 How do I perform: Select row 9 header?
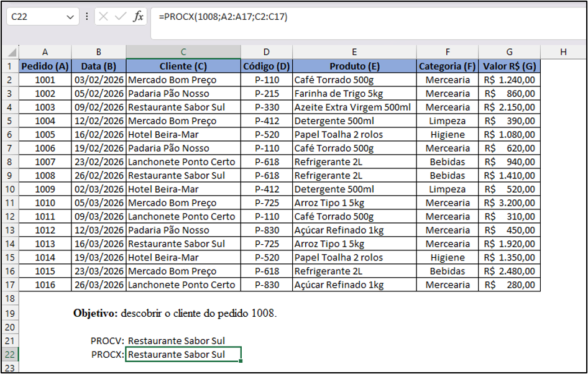point(10,175)
